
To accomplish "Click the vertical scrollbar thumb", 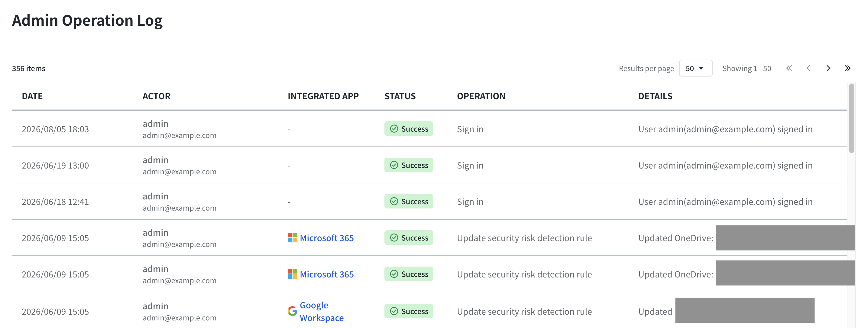I will [x=851, y=118].
